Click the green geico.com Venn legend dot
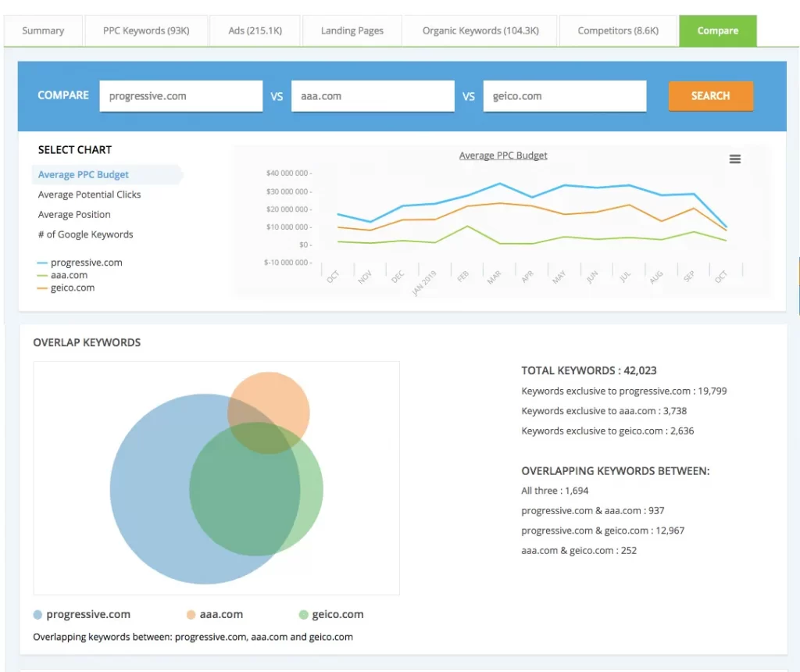Screen dimensions: 800x672 coord(303,614)
